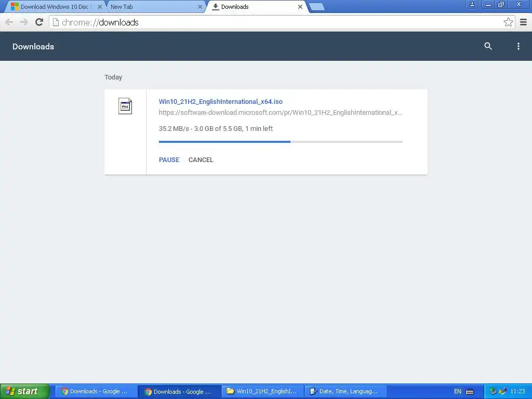Viewport: 532px width, 399px height.
Task: Go forward with the forward arrow
Action: (24, 22)
